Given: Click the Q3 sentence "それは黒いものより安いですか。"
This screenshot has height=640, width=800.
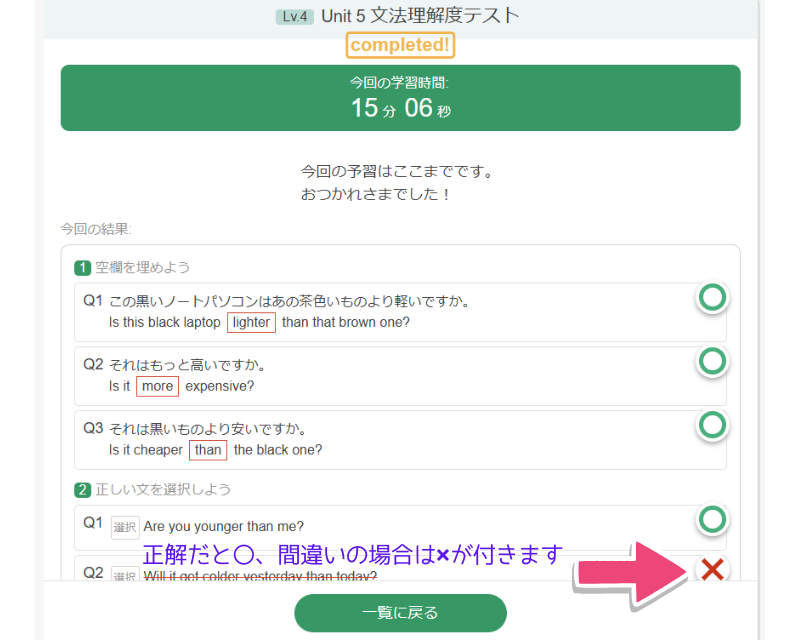Looking at the screenshot, I should 207,429.
